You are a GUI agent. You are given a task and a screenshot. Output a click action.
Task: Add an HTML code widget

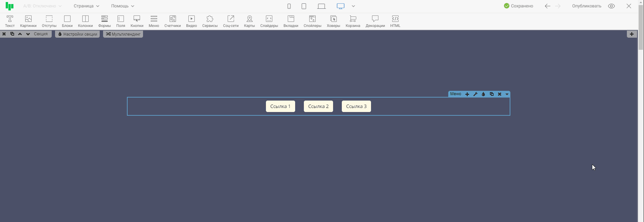pos(395,21)
